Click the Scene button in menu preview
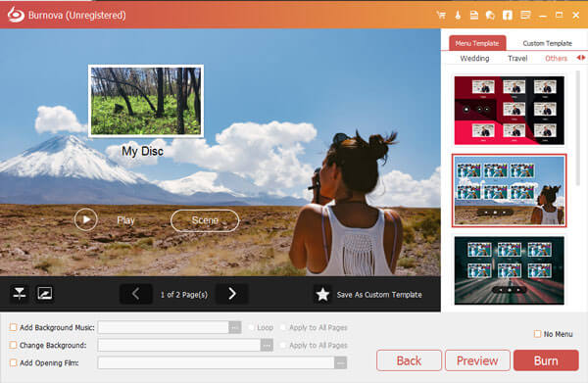Viewport: 588px width, 383px height. (205, 220)
